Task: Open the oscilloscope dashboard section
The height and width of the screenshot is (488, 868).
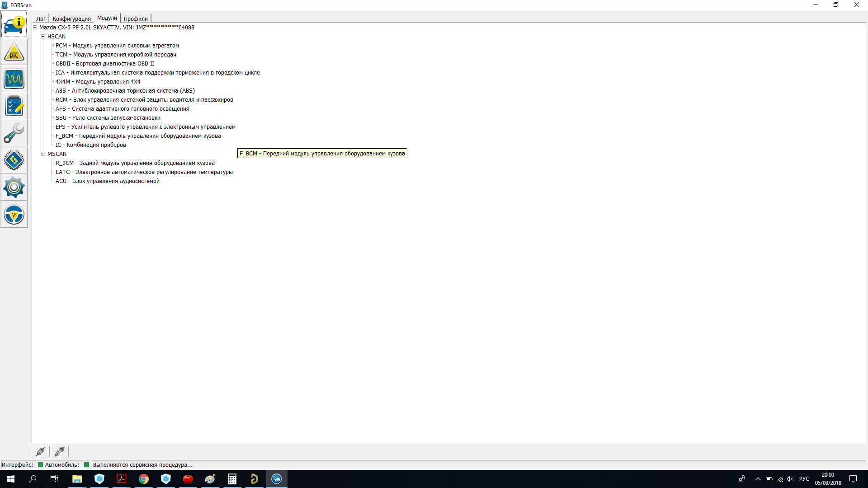Action: pyautogui.click(x=14, y=80)
